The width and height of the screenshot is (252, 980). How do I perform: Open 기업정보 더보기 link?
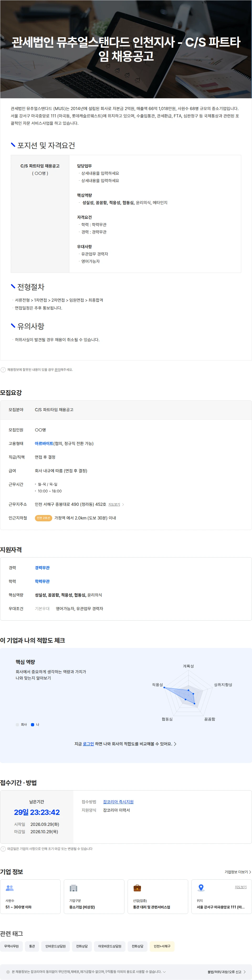236,871
